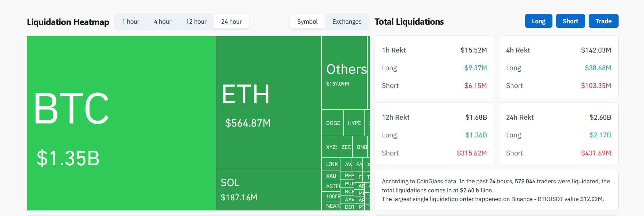The image size is (644, 216).
Task: Switch heatmap grouping to Symbol
Action: 307,22
